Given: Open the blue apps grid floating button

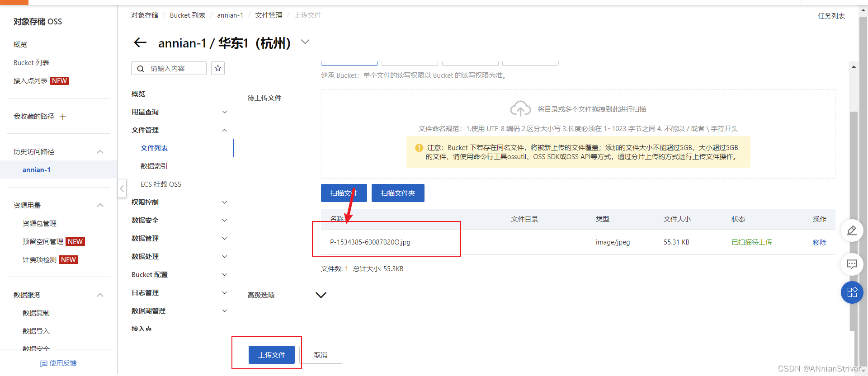Looking at the screenshot, I should [852, 292].
